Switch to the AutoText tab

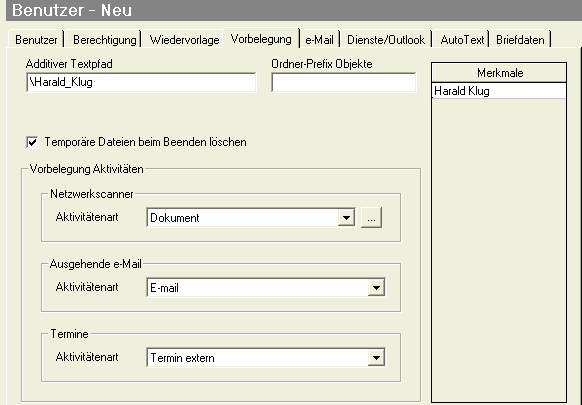click(x=462, y=40)
